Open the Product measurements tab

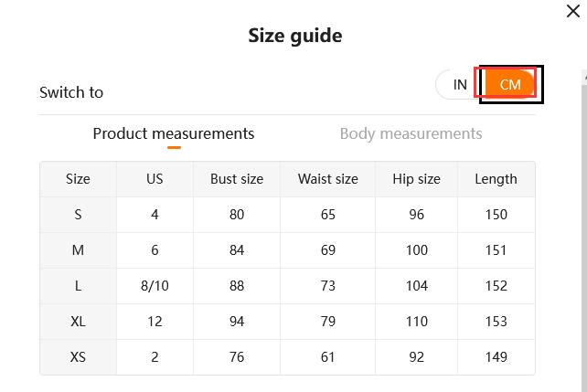(174, 133)
